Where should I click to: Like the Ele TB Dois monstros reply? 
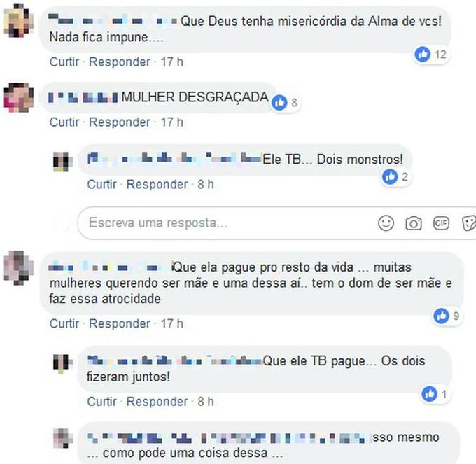point(101,184)
